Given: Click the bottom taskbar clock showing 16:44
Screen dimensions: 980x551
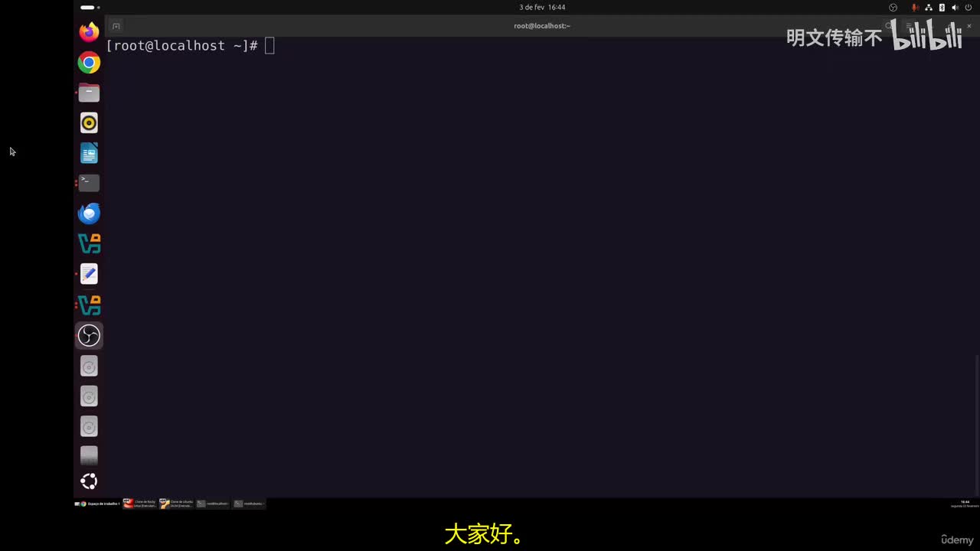Looking at the screenshot, I should [x=965, y=504].
